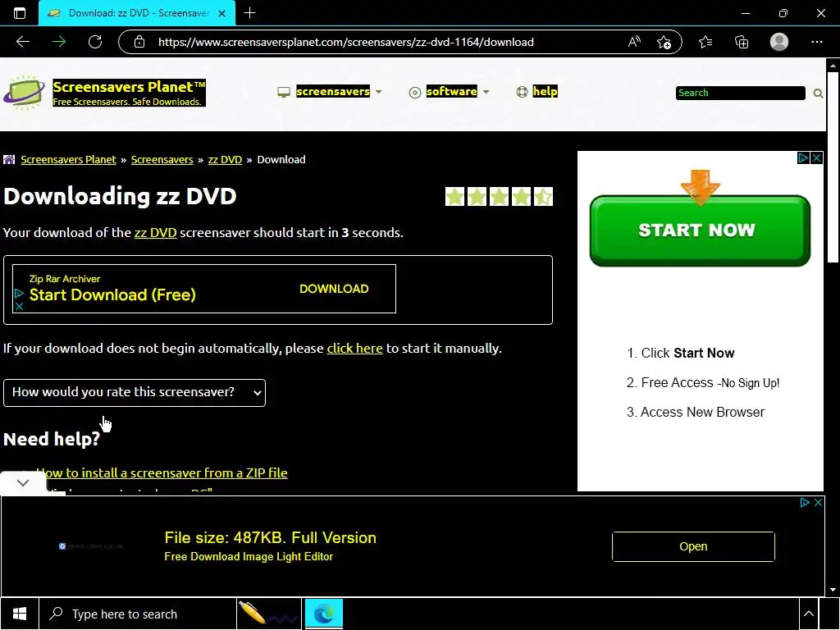Click the site Search field
The image size is (840, 630).
(741, 93)
